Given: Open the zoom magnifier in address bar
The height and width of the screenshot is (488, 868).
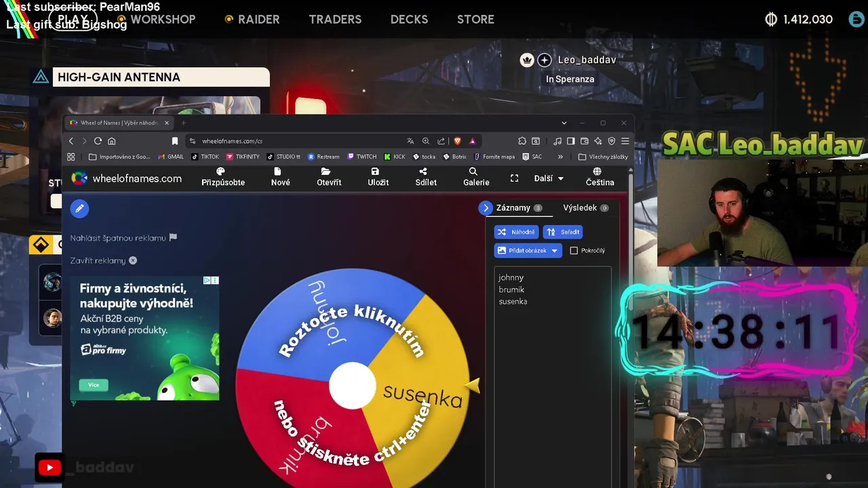Looking at the screenshot, I should 426,141.
